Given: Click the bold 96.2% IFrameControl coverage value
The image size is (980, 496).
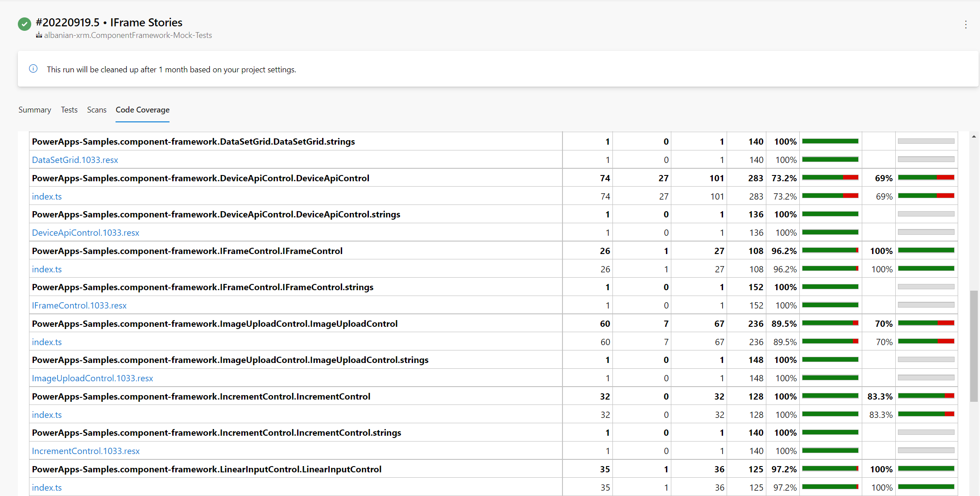Looking at the screenshot, I should tap(784, 251).
